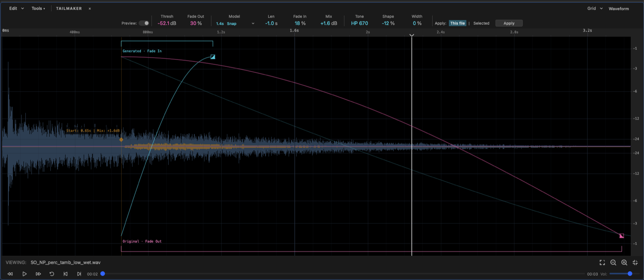Open the Grid dropdown
This screenshot has width=644, height=280.
[595, 8]
